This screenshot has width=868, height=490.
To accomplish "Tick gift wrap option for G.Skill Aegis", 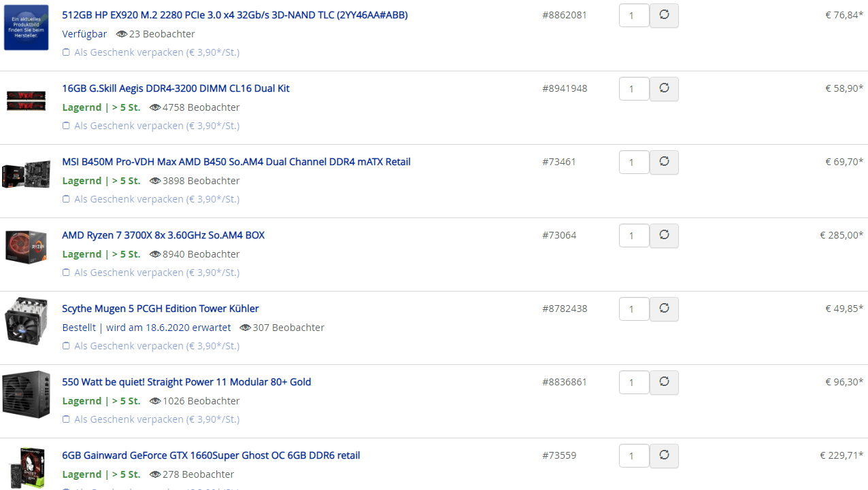I will click(66, 126).
